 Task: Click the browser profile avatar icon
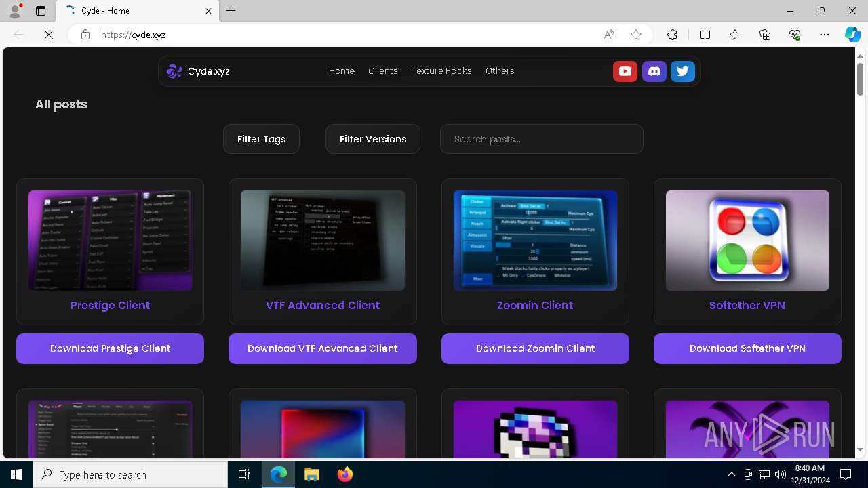click(15, 11)
